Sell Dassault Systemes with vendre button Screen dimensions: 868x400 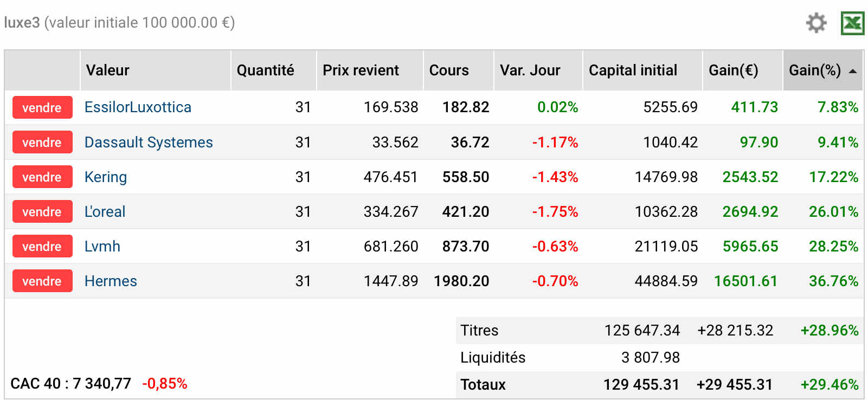[42, 142]
